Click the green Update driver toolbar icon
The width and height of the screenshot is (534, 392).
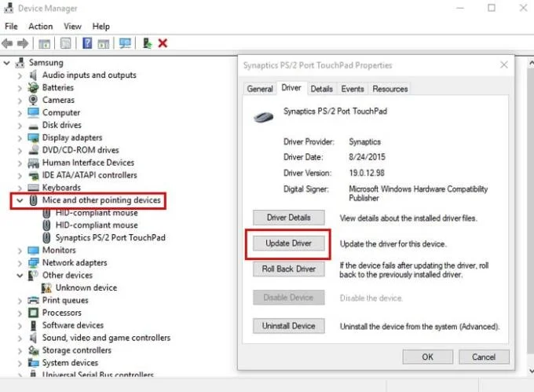pos(147,43)
